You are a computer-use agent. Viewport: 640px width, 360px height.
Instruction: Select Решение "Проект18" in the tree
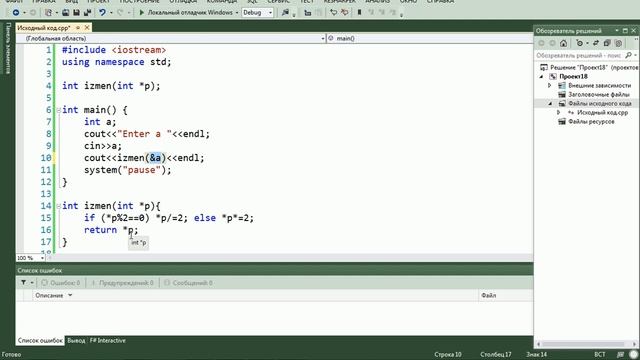click(x=590, y=67)
